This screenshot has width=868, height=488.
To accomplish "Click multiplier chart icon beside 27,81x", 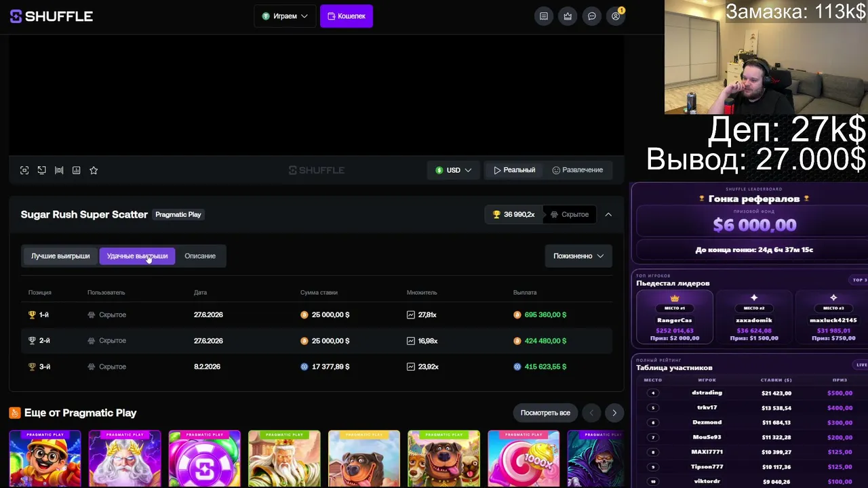I will (x=411, y=314).
